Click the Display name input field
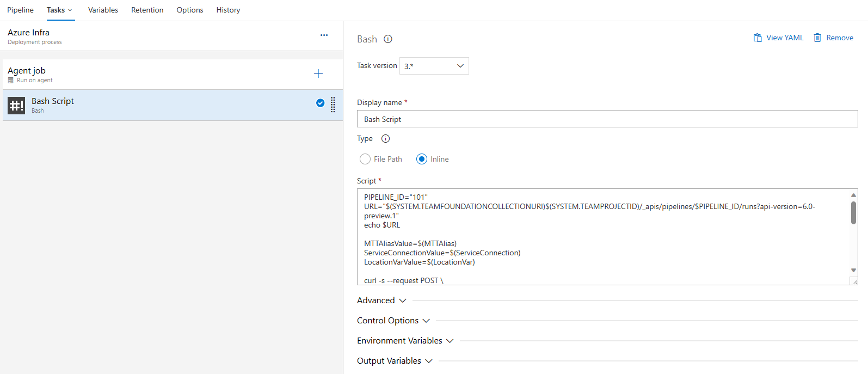Image resolution: width=868 pixels, height=374 pixels. click(607, 119)
